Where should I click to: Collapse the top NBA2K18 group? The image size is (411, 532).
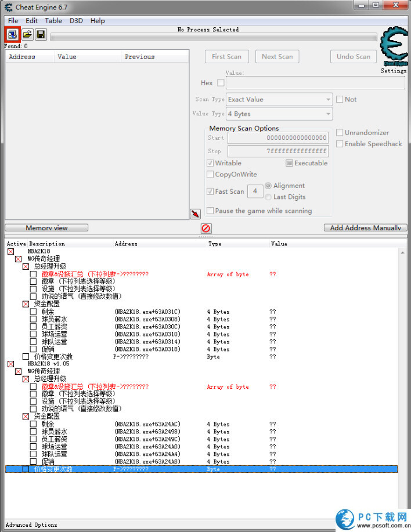[10, 252]
